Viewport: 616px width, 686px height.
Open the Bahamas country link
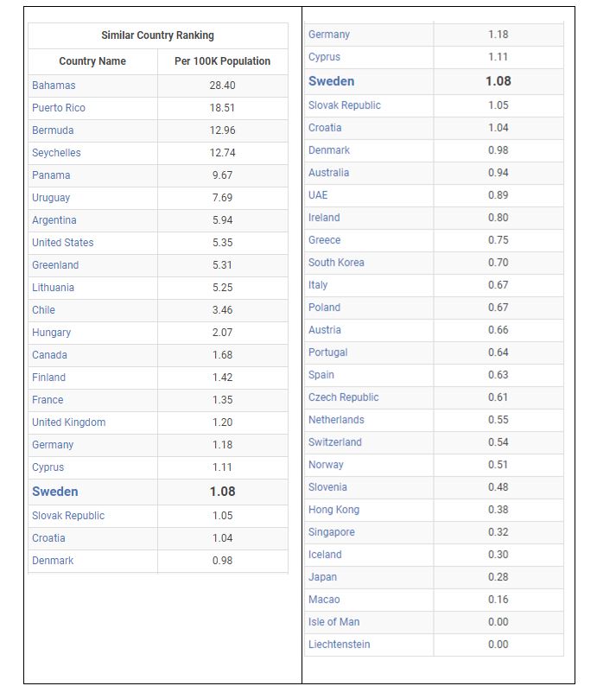(x=54, y=86)
